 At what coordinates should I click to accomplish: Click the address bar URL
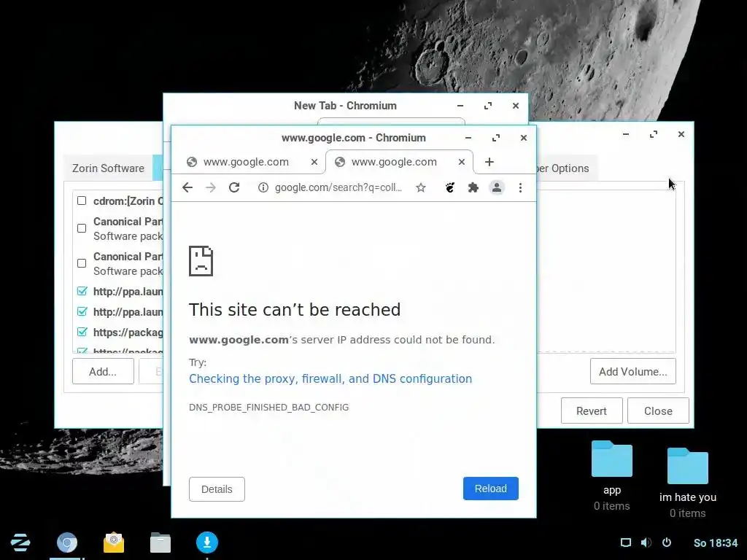[x=338, y=187]
